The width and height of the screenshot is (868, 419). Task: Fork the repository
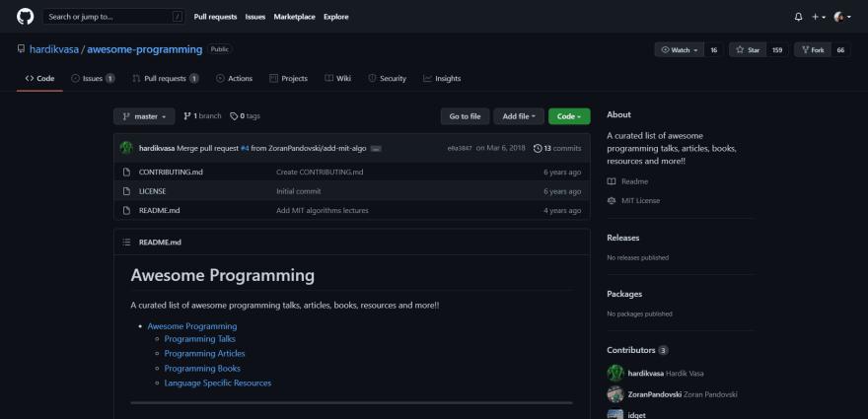812,50
